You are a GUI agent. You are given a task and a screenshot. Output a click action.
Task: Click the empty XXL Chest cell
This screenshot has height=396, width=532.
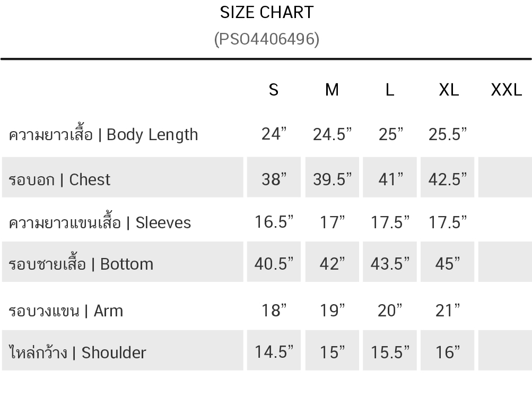[505, 178]
